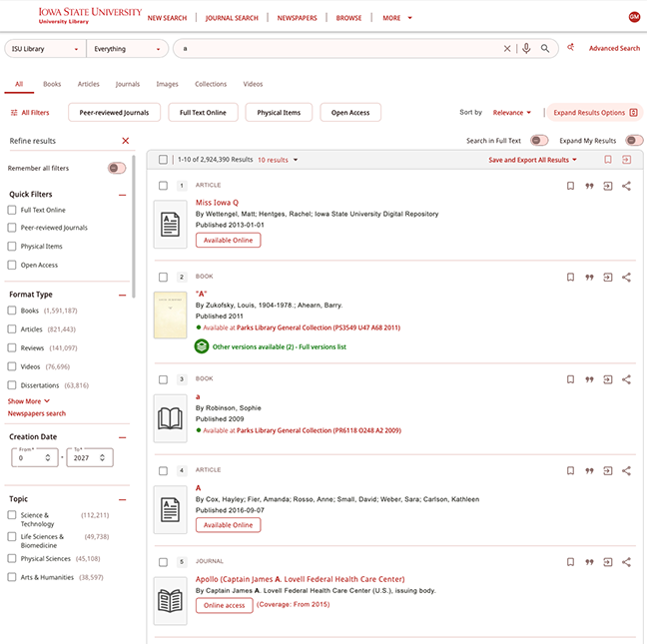Screen dimensions: 647x644
Task: Switch to the Articles tab
Action: (x=88, y=84)
